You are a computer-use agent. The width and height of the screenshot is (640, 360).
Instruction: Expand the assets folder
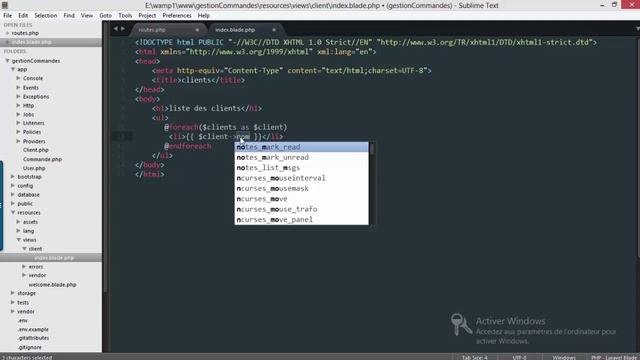18,222
